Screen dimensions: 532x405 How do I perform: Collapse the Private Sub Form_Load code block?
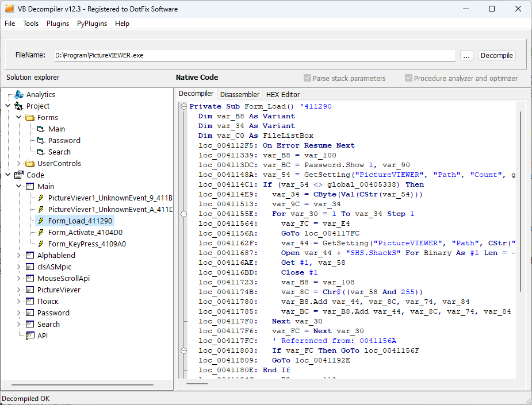pos(183,106)
